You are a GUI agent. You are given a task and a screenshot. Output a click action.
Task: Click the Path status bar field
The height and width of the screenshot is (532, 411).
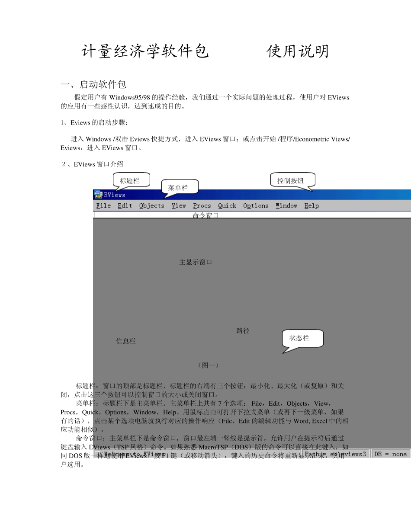336,454
